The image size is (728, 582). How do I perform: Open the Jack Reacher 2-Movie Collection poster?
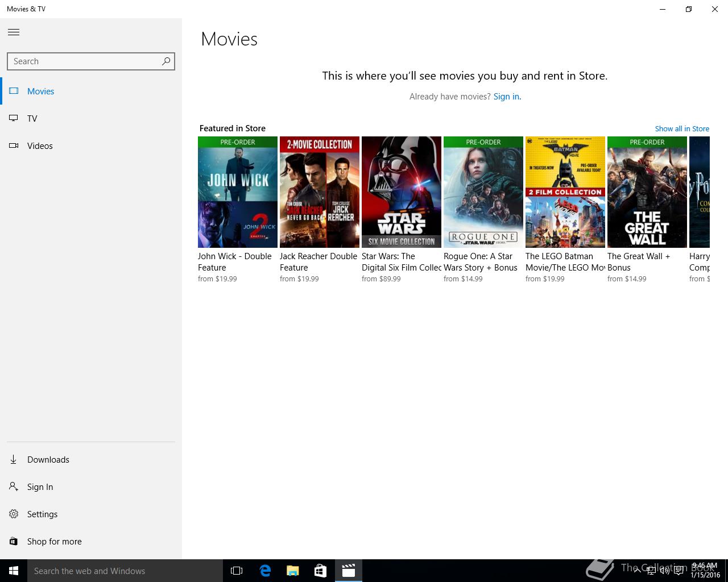pyautogui.click(x=320, y=192)
